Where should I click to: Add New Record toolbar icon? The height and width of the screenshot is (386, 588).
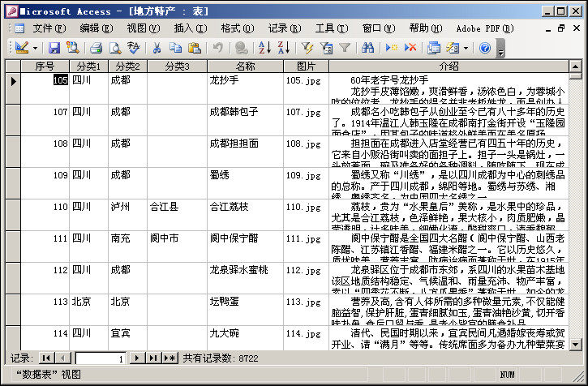click(392, 48)
